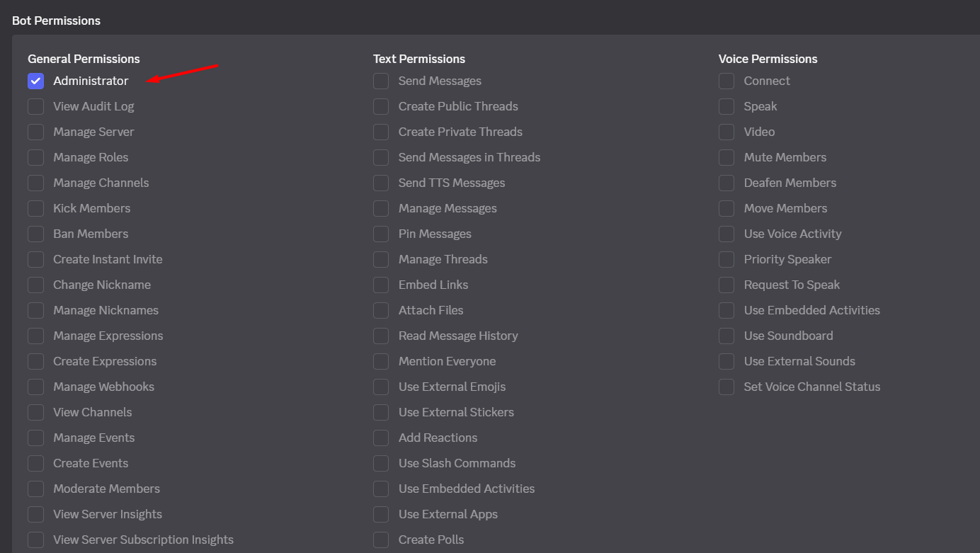
Task: Tick the Use Slash Commands checkbox
Action: (x=381, y=463)
